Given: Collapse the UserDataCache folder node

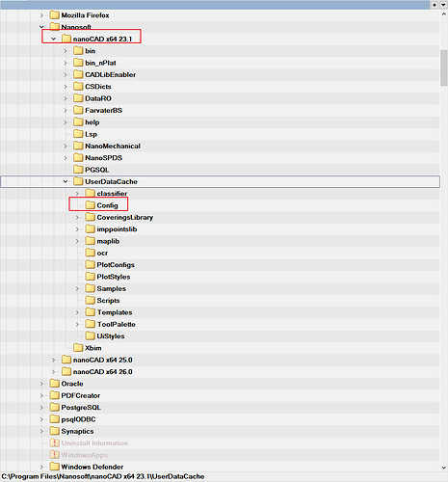Looking at the screenshot, I should click(x=66, y=181).
